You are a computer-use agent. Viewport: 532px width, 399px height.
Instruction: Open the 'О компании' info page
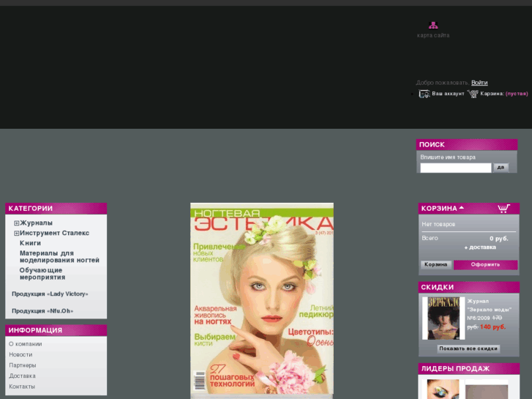tap(26, 344)
